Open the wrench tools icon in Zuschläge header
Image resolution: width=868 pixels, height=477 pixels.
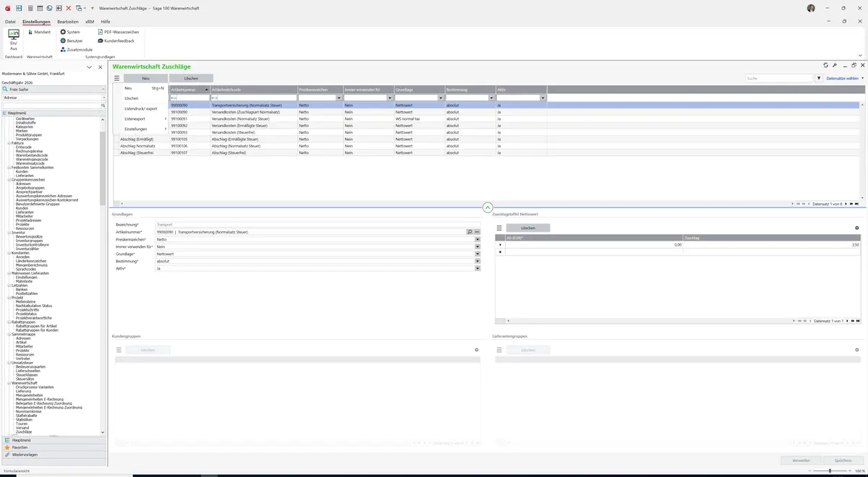click(x=835, y=66)
